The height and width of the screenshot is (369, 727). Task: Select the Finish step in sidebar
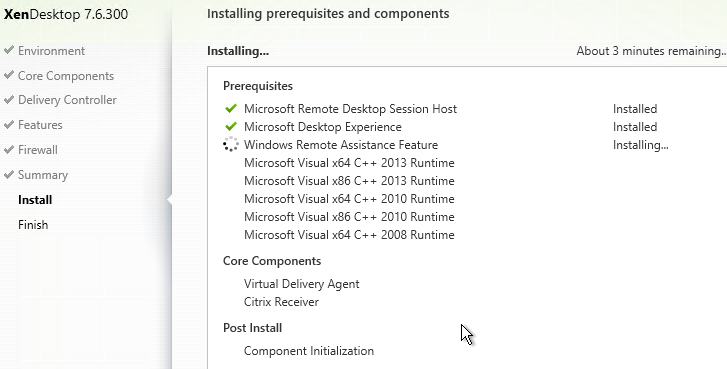tap(33, 225)
